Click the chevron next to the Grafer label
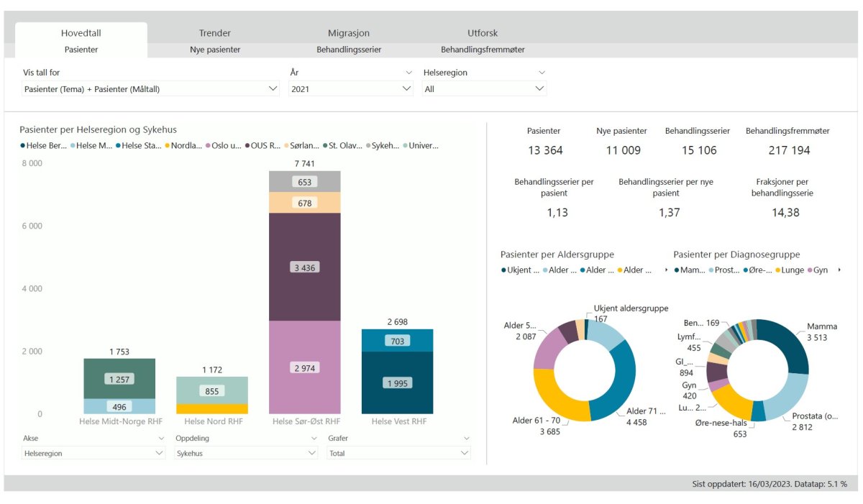This screenshot has width=863, height=504. click(466, 438)
